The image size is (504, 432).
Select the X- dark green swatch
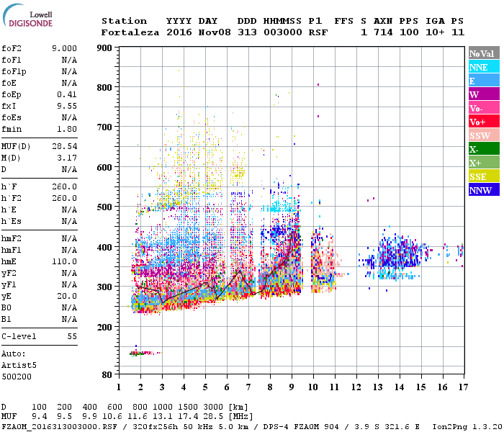[484, 149]
